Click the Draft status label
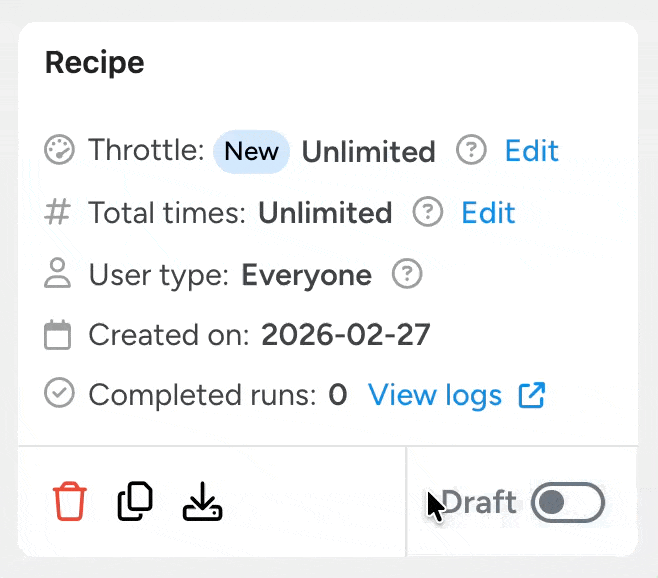 pyautogui.click(x=481, y=502)
